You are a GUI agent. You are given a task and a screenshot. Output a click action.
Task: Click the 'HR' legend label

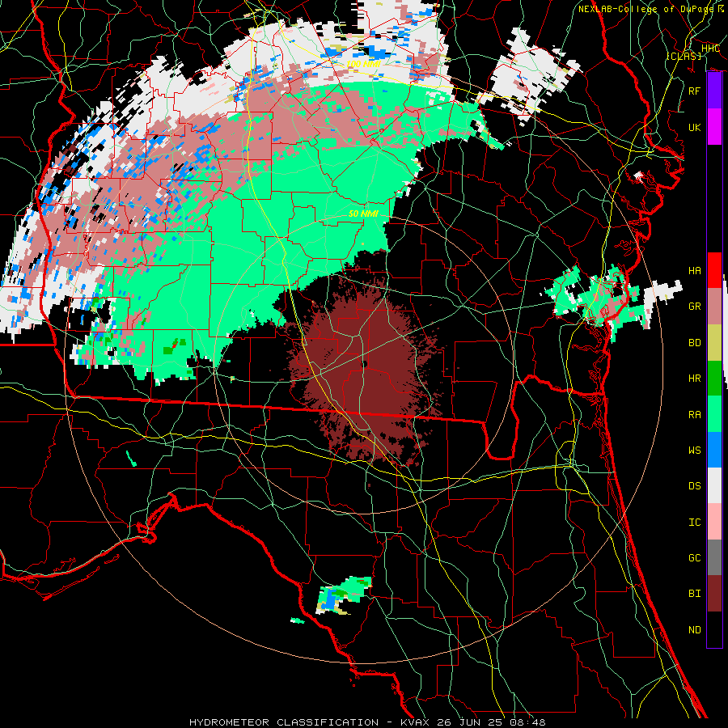coord(695,379)
